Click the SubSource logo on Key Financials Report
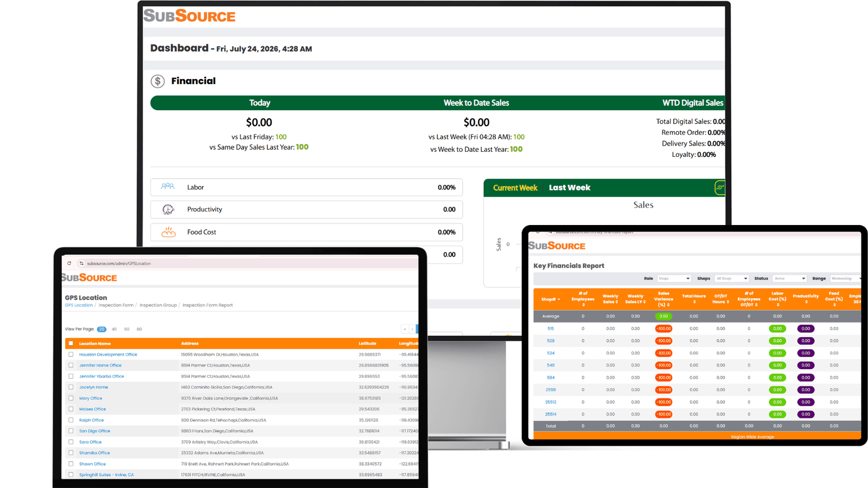This screenshot has height=488, width=868. click(x=557, y=246)
